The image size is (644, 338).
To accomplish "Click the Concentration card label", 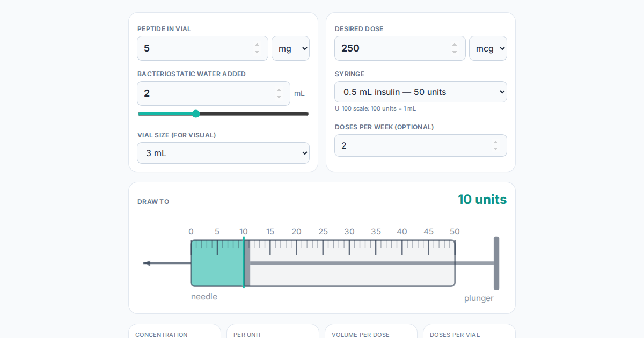I will tap(162, 335).
